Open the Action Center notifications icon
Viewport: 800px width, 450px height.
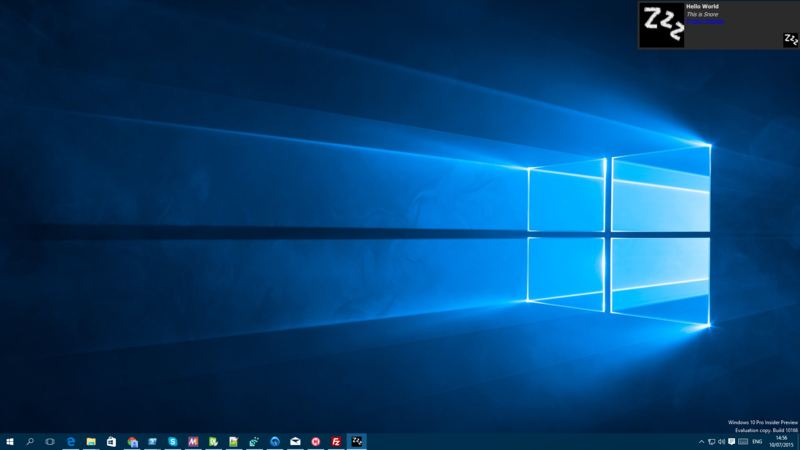(x=732, y=442)
